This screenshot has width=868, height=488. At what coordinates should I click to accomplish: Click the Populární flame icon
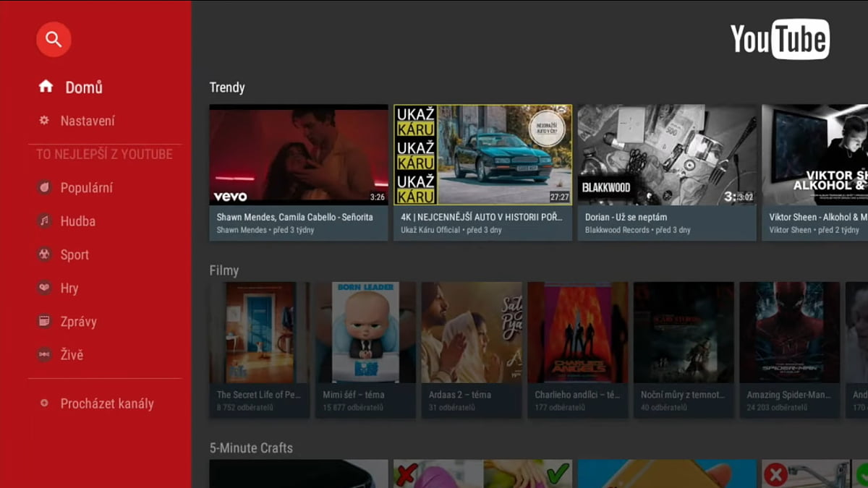45,187
